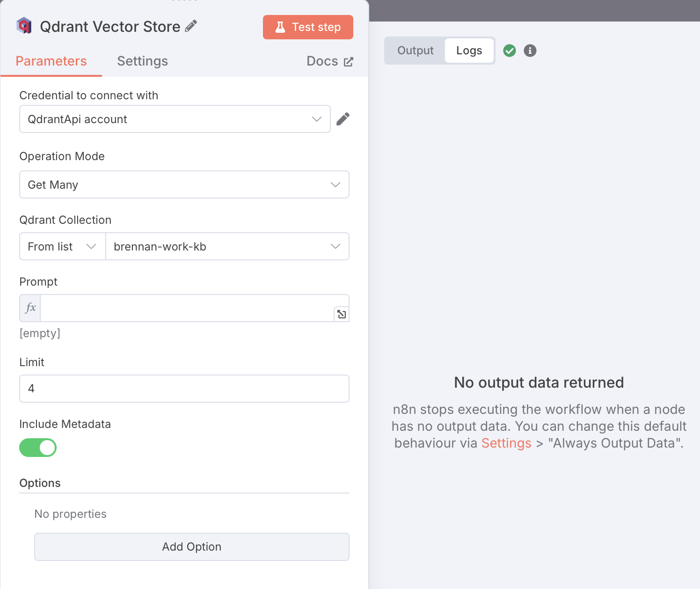Open the brennan-work-kb collection dropdown

pyautogui.click(x=227, y=246)
